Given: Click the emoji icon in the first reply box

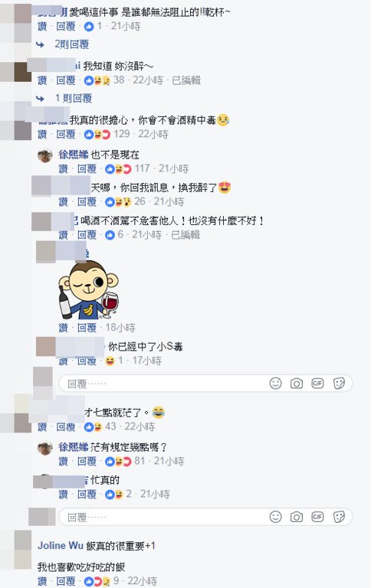Looking at the screenshot, I should (276, 384).
